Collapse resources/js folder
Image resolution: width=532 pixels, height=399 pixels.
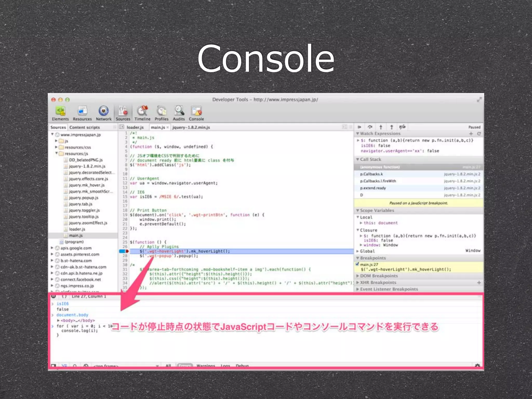point(56,153)
